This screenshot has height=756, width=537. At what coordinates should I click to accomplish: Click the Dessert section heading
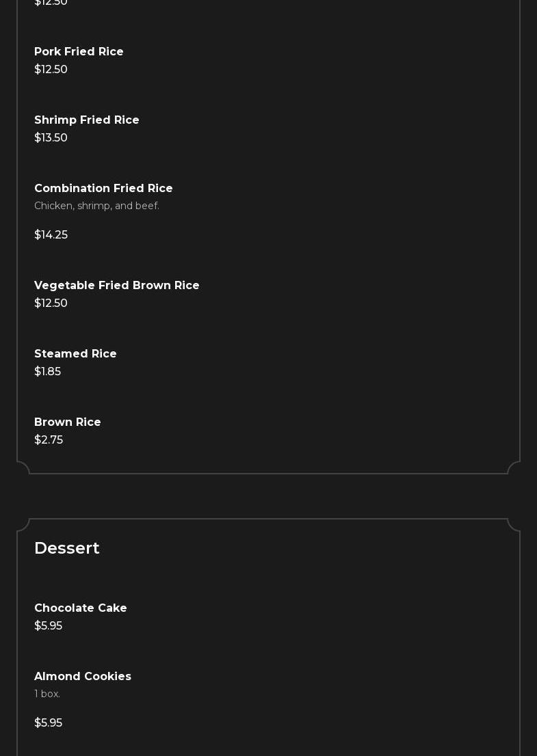[x=67, y=548]
